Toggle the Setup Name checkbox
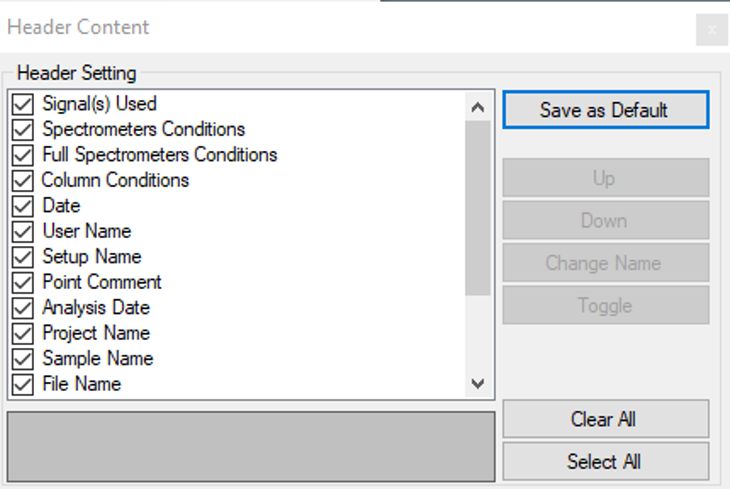This screenshot has height=489, width=730. [22, 257]
